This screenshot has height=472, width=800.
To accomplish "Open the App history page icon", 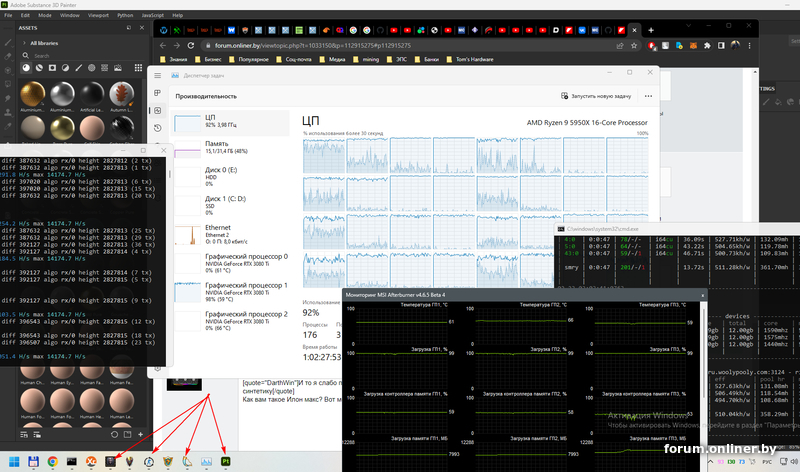I will pyautogui.click(x=157, y=128).
